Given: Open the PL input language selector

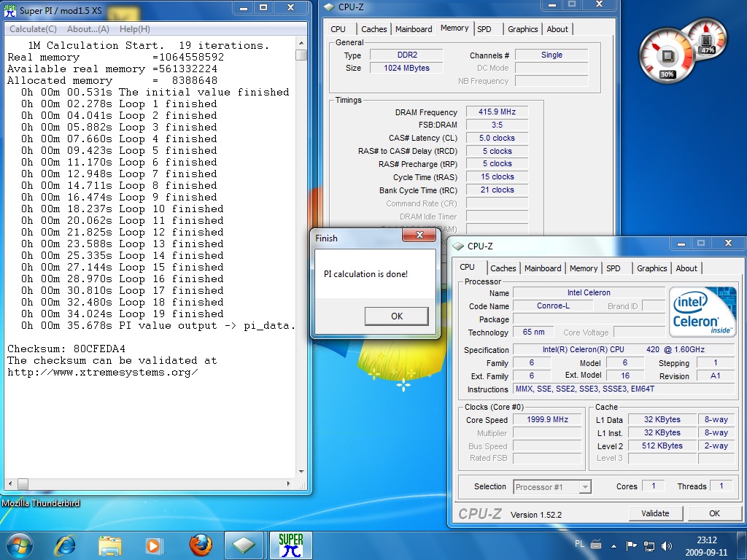Looking at the screenshot, I should 580,545.
